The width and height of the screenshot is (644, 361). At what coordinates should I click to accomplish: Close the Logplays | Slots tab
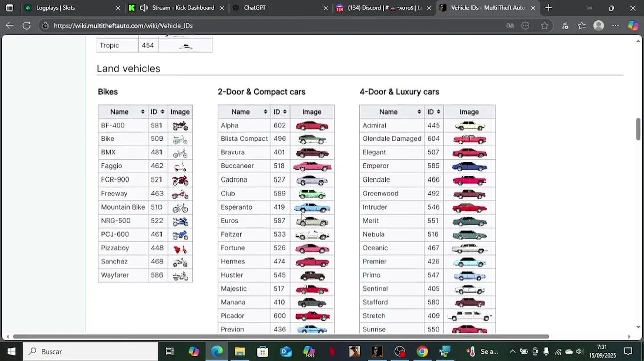coord(118,8)
